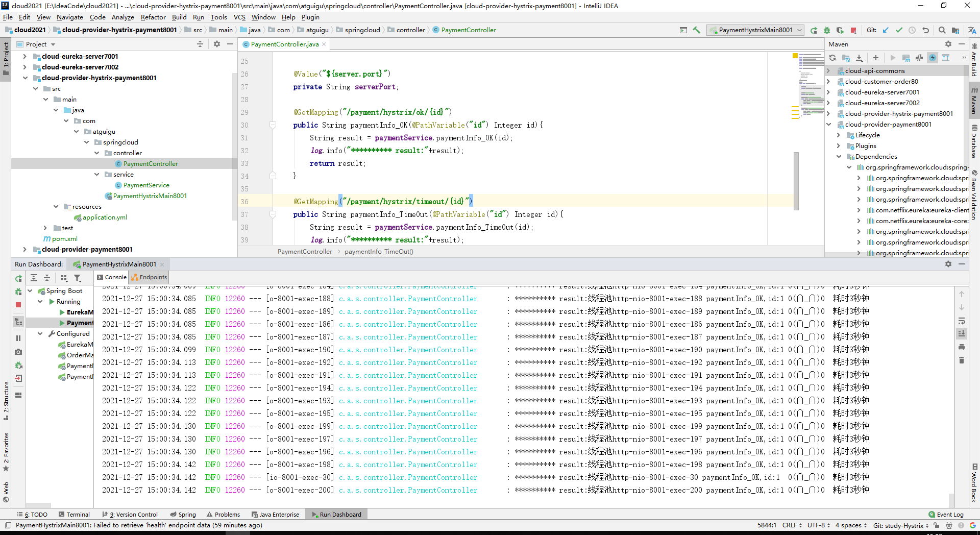This screenshot has height=535, width=980.
Task: Run with Coverage from the main toolbar
Action: [840, 30]
